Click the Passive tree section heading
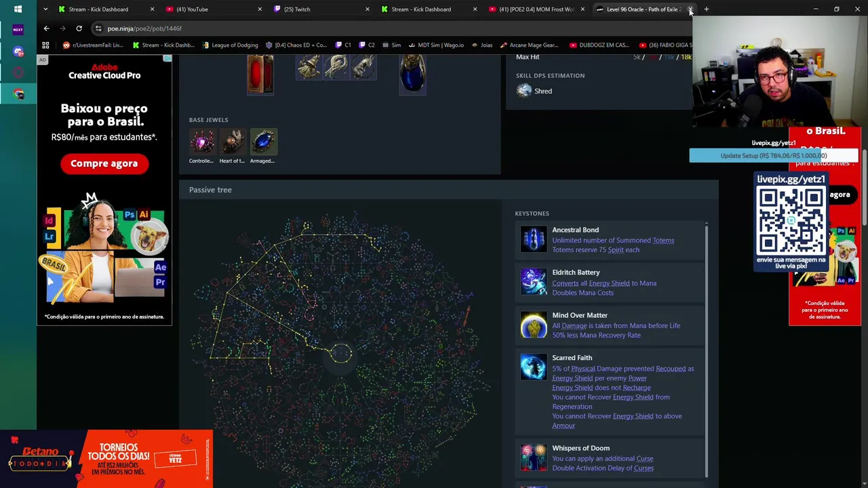The image size is (868, 488). tap(210, 190)
